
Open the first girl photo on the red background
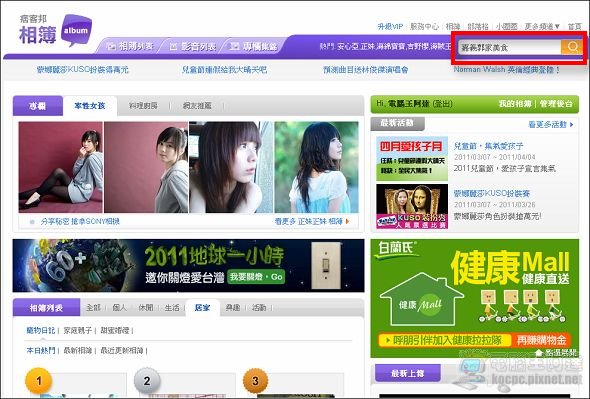point(61,167)
